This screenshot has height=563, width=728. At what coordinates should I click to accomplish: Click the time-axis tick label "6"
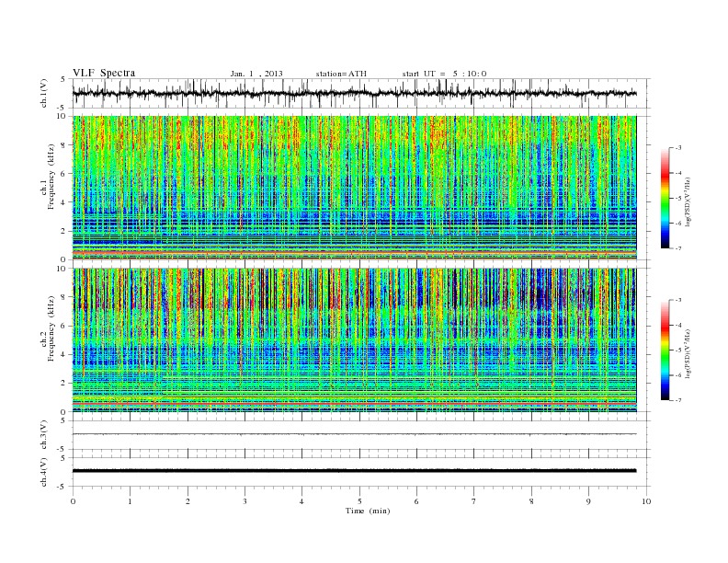point(416,501)
